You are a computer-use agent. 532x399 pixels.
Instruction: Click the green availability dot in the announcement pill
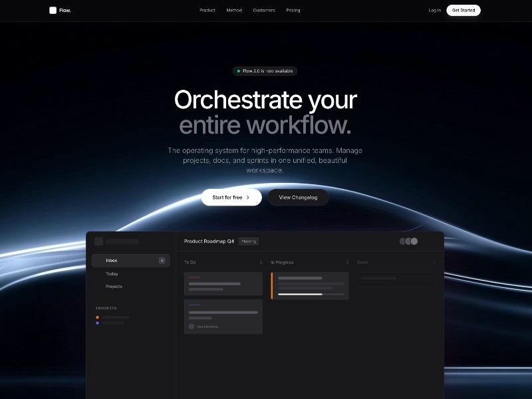[239, 71]
